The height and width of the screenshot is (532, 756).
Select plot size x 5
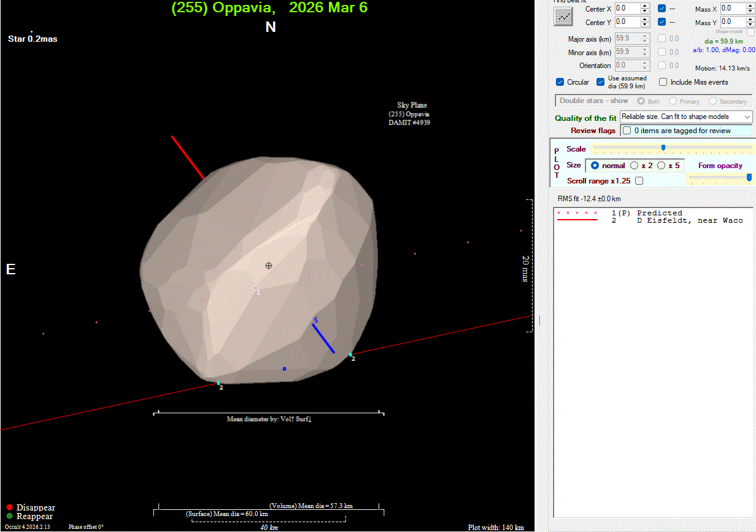coord(661,166)
